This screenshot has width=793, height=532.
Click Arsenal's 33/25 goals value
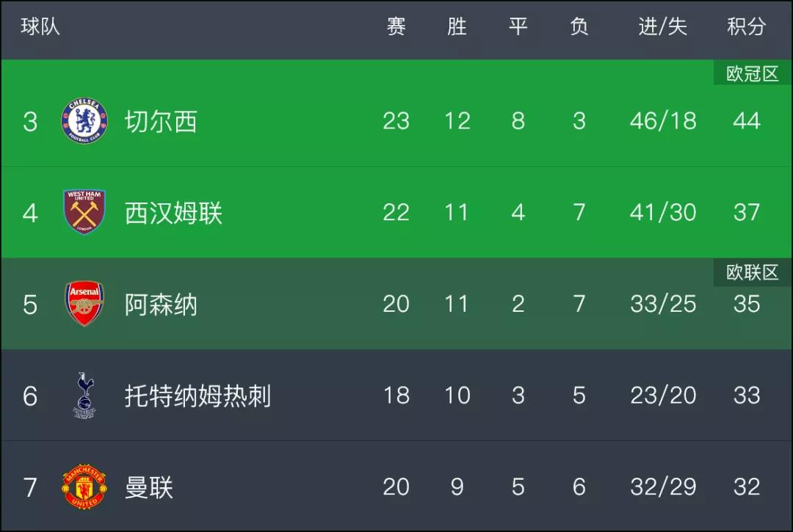(663, 304)
